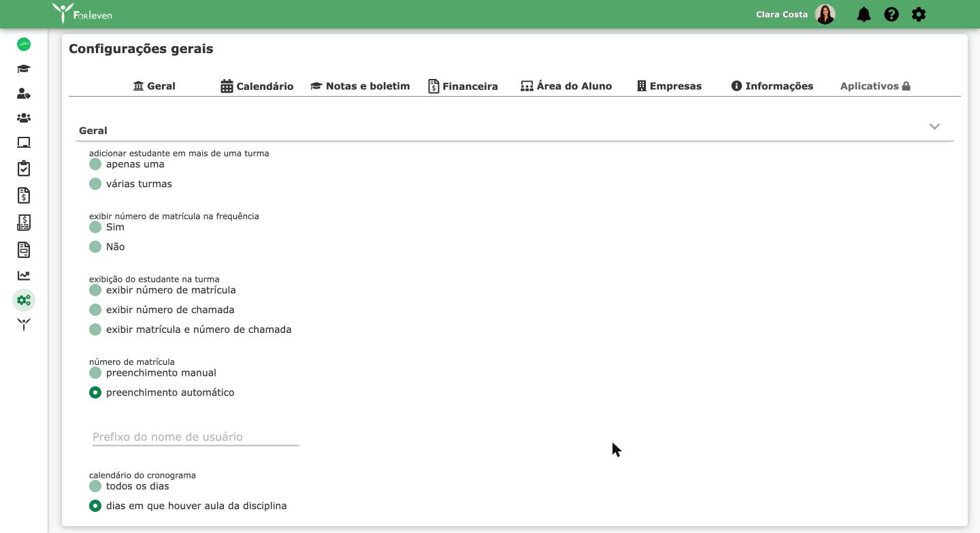
Task: Click the dollar invoice document sidebar icon
Action: pyautogui.click(x=24, y=195)
